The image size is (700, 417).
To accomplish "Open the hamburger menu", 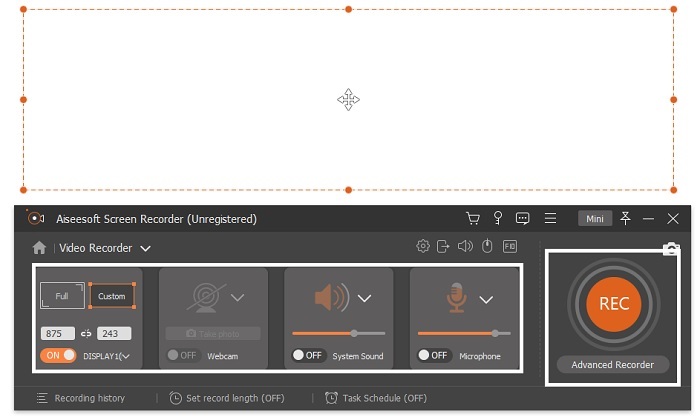I will pos(550,218).
